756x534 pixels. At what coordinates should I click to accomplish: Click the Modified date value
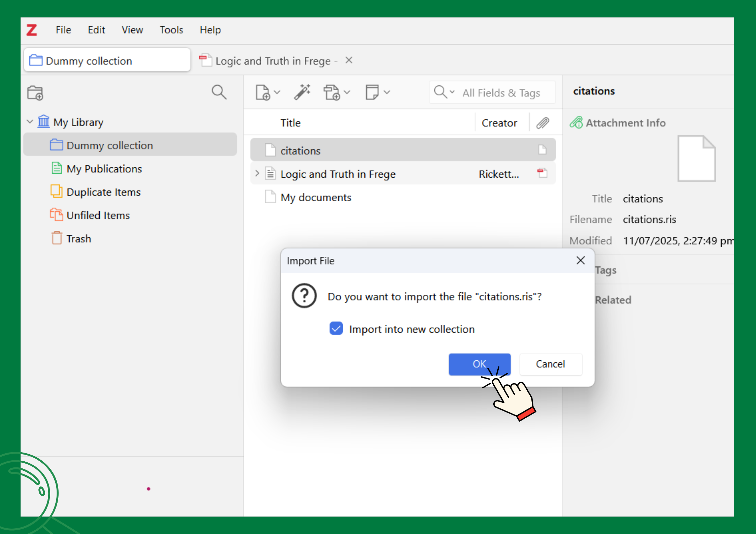point(678,241)
